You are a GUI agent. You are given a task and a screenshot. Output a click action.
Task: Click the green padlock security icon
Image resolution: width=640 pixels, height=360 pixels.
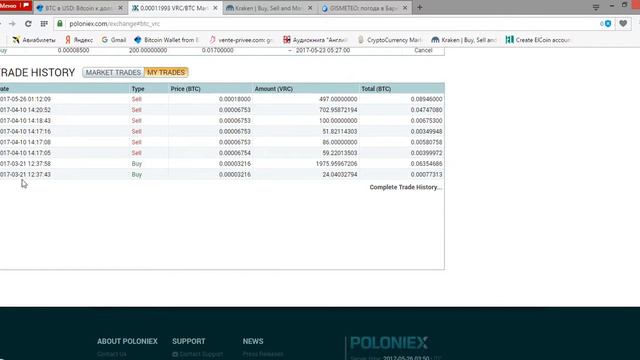point(60,24)
